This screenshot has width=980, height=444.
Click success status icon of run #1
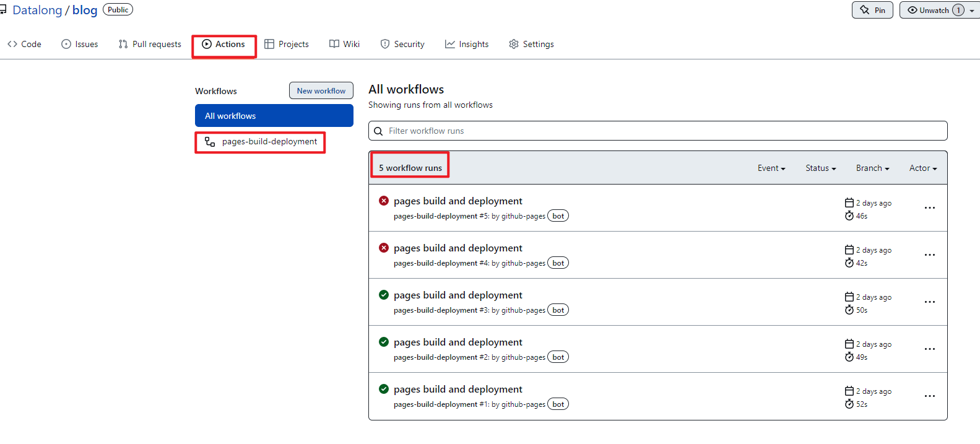(384, 389)
